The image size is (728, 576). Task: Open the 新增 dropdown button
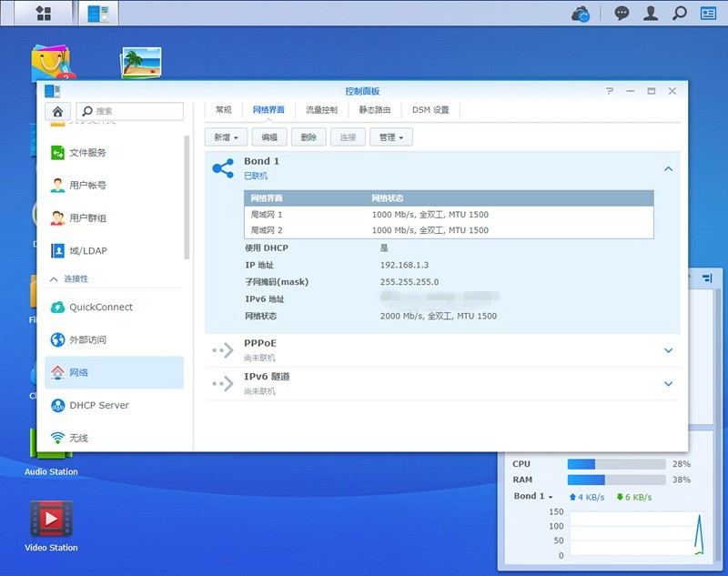coord(226,137)
